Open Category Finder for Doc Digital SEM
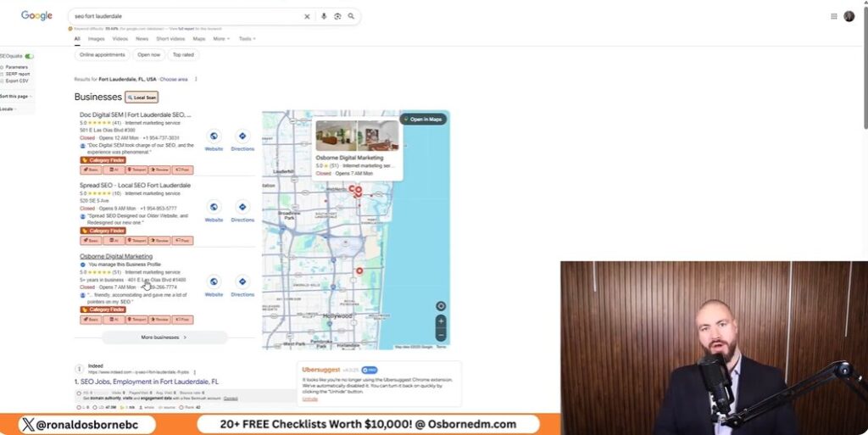The image size is (868, 435). coord(103,160)
